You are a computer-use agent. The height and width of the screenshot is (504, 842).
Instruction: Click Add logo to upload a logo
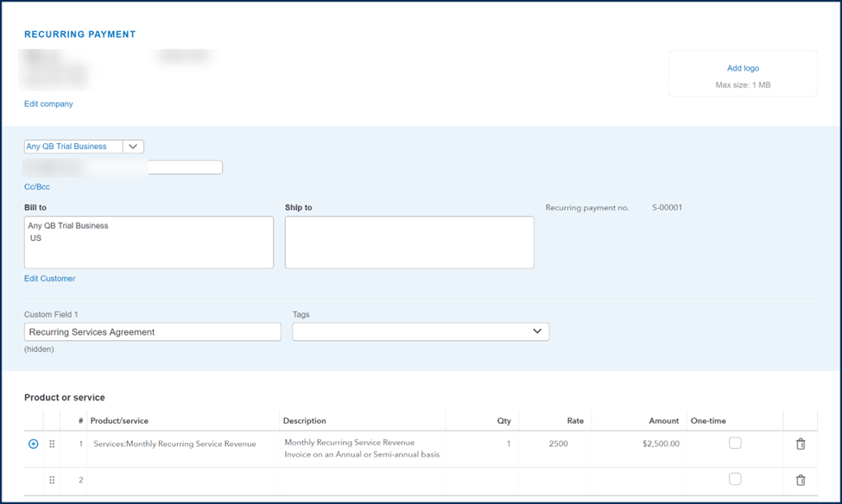tap(743, 67)
